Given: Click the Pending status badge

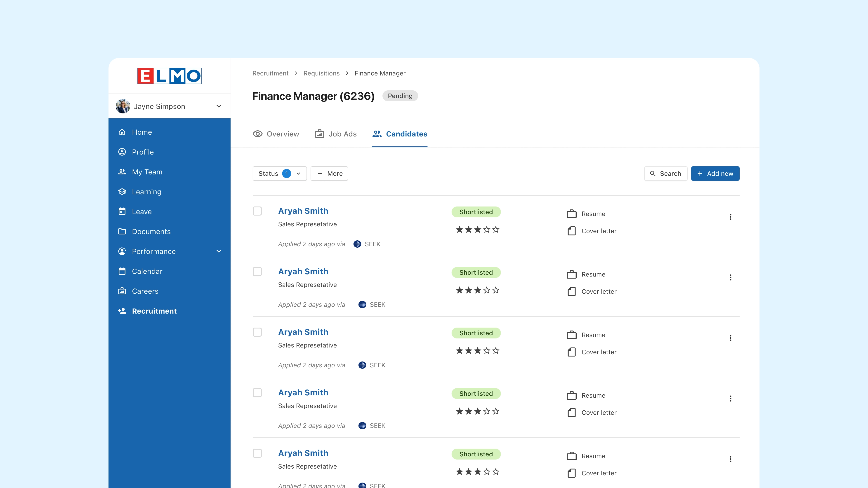Looking at the screenshot, I should pos(400,96).
